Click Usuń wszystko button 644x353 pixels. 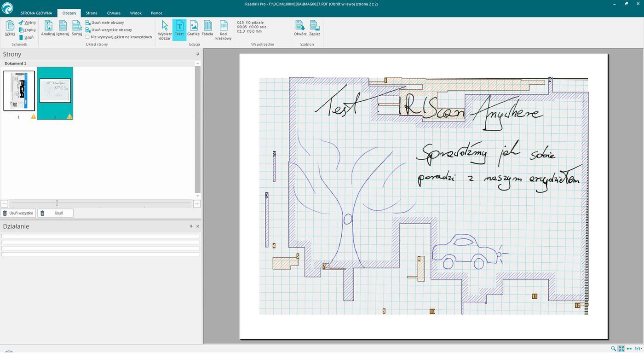(x=18, y=213)
